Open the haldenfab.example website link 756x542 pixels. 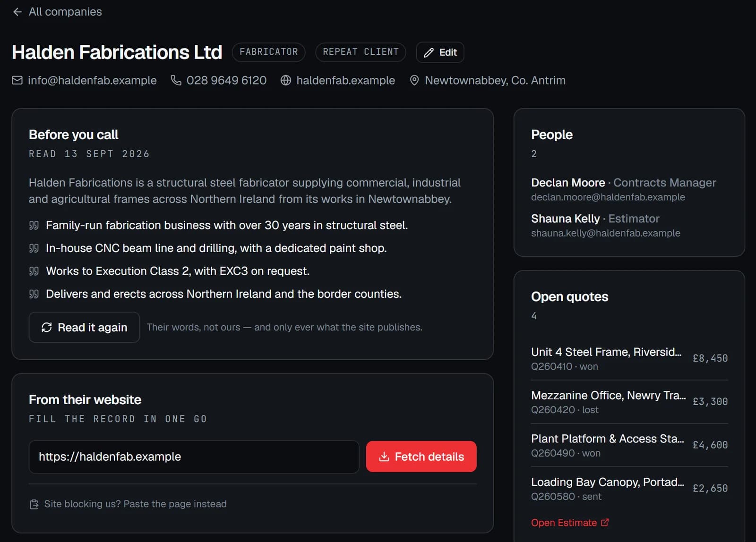(345, 80)
